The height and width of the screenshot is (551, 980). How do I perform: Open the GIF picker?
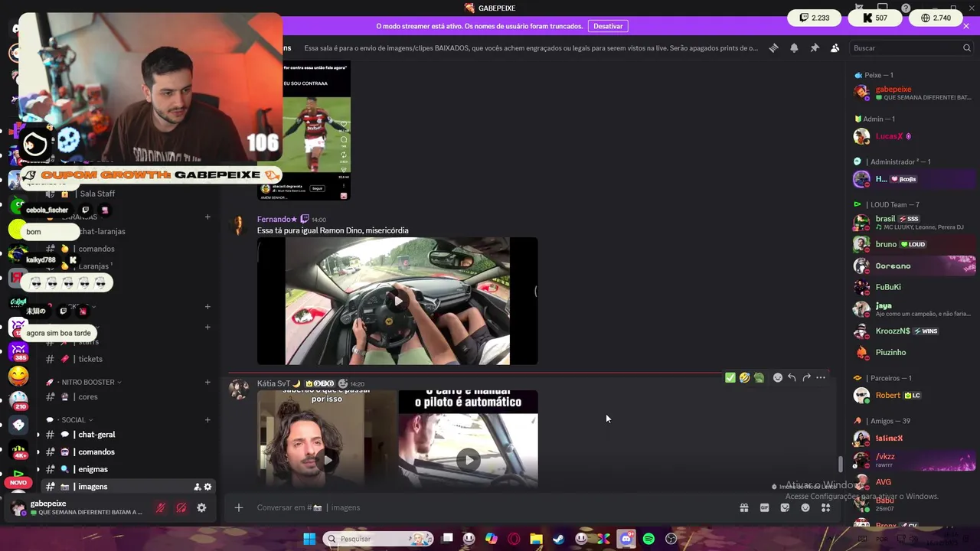click(764, 507)
